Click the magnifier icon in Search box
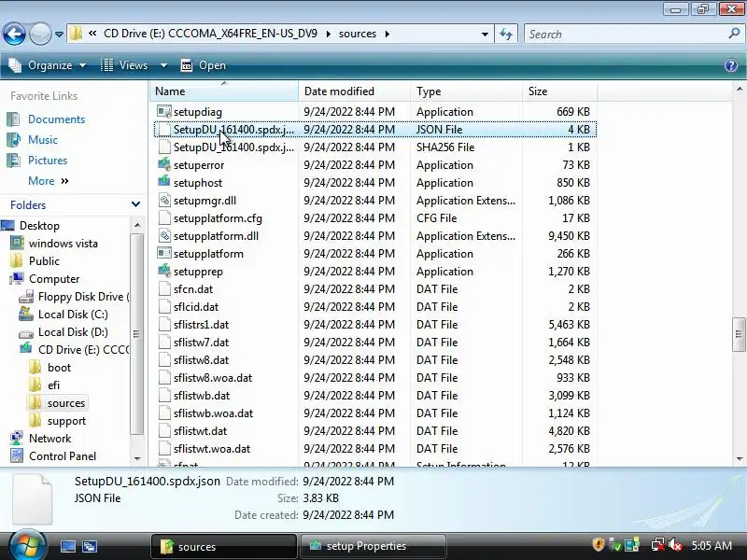This screenshot has width=747, height=560. point(734,34)
